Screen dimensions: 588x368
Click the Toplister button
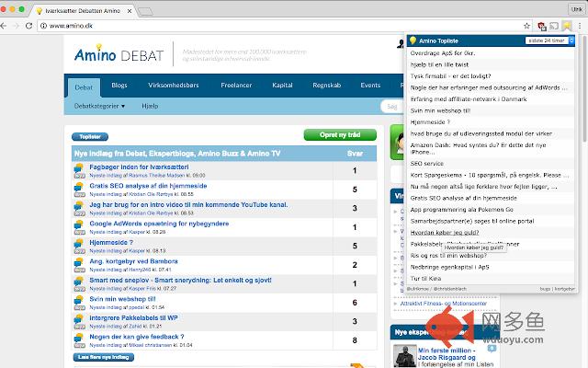pyautogui.click(x=90, y=137)
